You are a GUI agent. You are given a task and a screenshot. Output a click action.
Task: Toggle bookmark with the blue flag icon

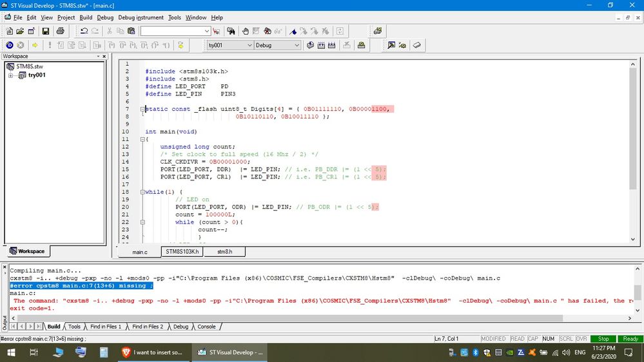pos(293,31)
